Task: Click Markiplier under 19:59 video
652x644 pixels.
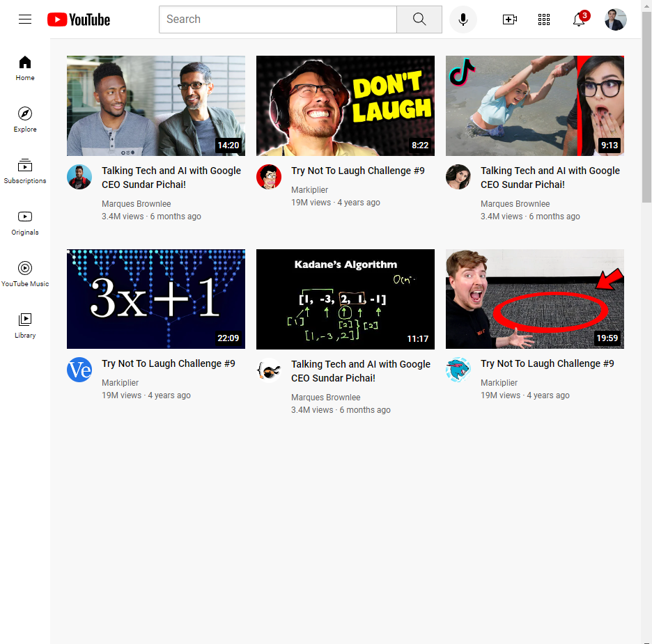Action: tap(499, 383)
